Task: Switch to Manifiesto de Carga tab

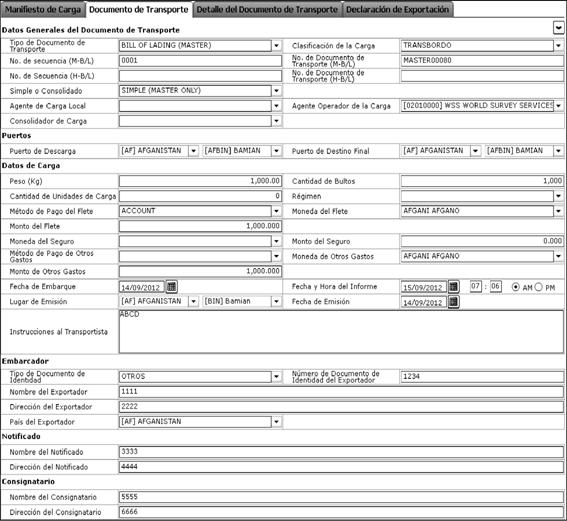Action: coord(43,9)
